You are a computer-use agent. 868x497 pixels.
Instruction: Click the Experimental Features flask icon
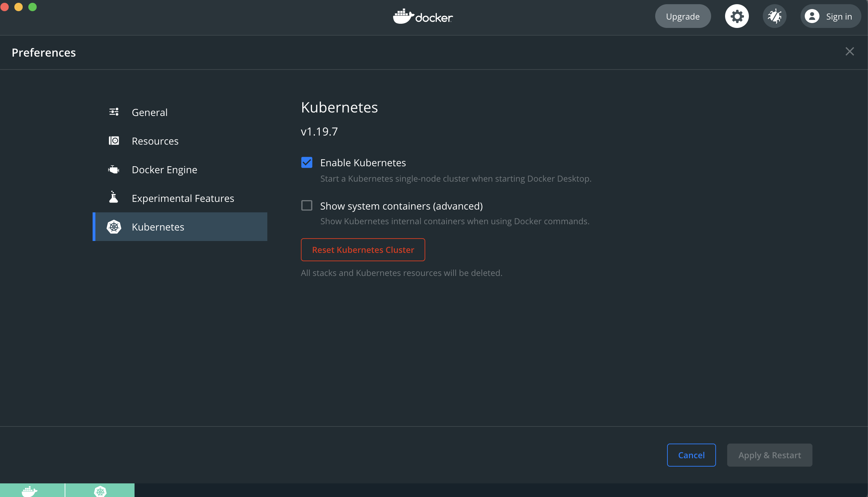114,198
